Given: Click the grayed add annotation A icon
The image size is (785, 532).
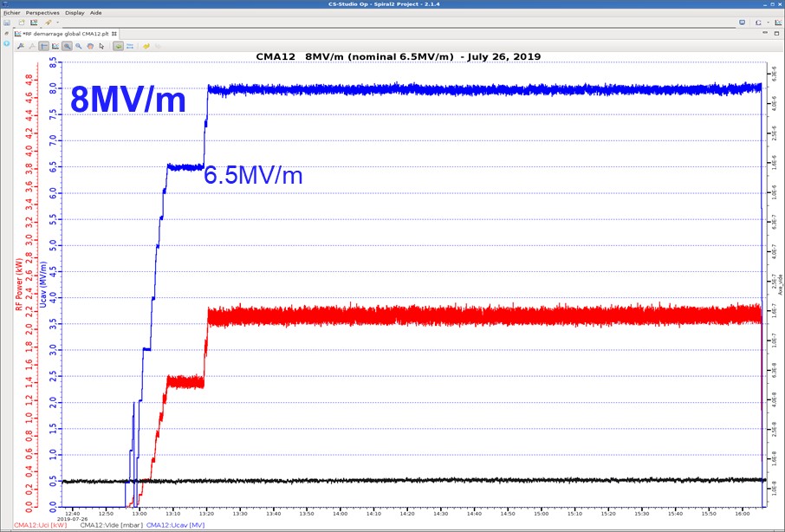Looking at the screenshot, I should [32, 46].
